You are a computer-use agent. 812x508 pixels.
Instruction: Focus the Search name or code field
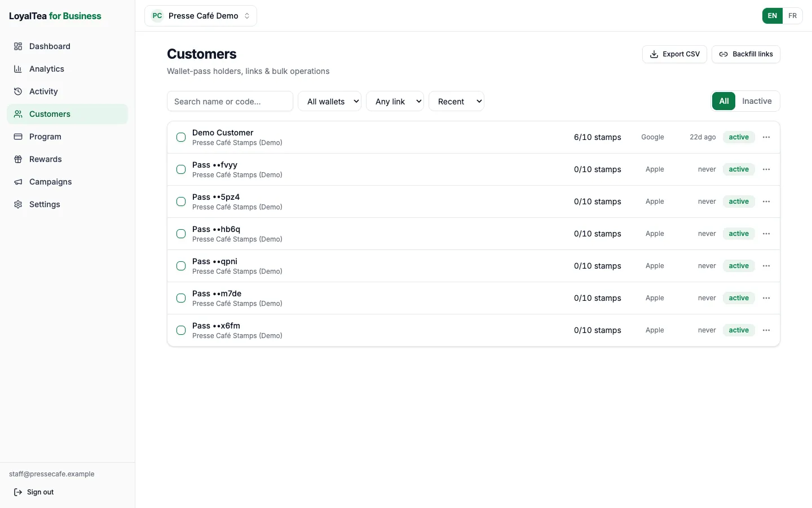click(x=230, y=101)
